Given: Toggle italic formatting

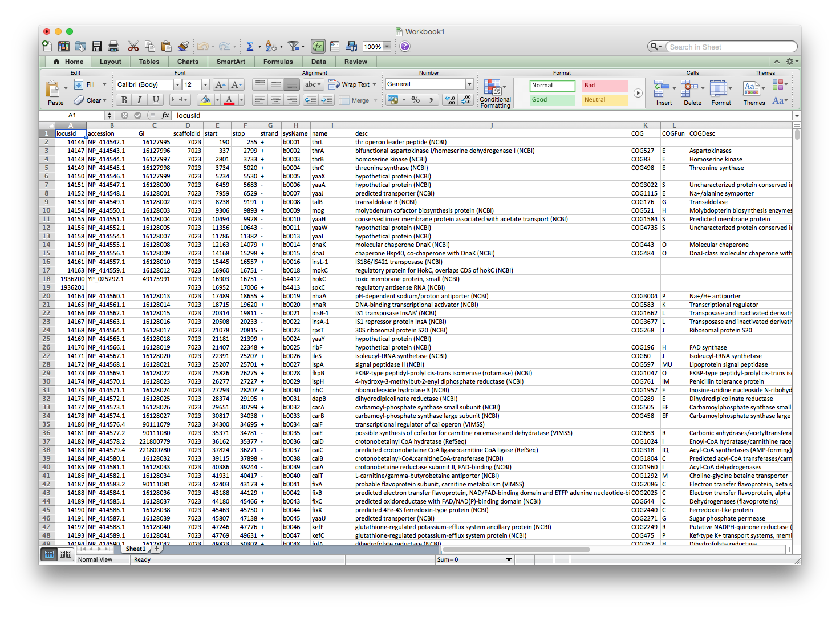Looking at the screenshot, I should (139, 100).
